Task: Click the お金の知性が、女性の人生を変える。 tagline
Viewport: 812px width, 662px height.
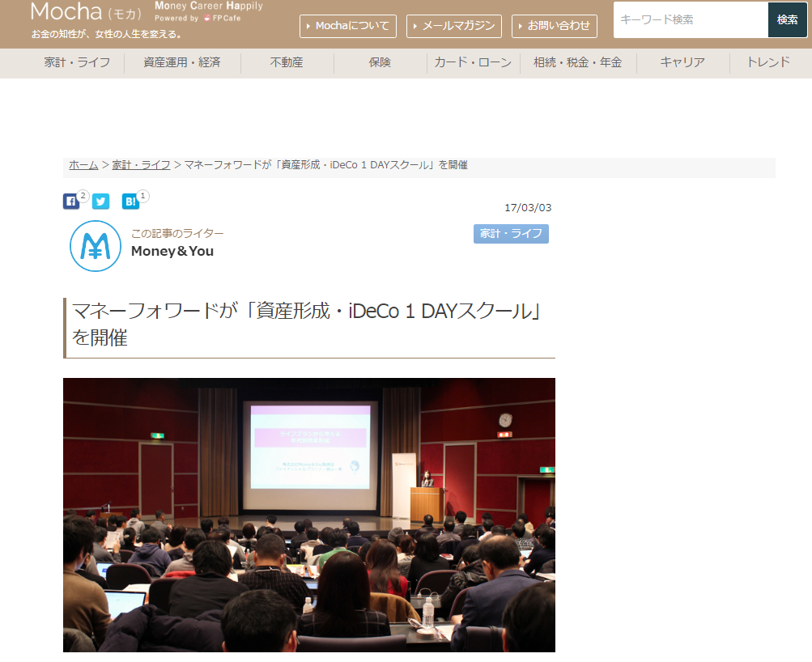Action: 107,34
